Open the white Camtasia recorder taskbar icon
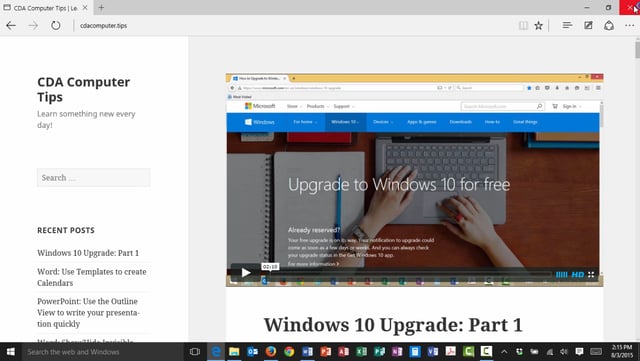 tap(486, 352)
